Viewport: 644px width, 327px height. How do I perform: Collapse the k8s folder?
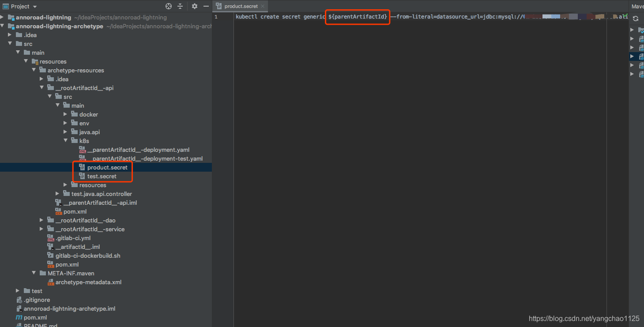pos(65,141)
